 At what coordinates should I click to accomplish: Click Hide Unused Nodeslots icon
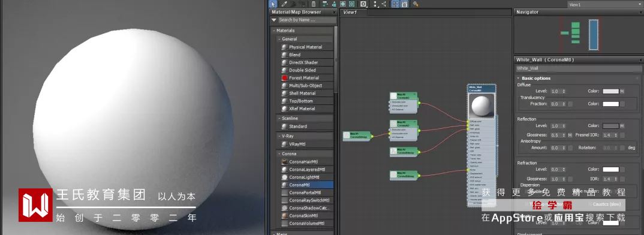334,4
